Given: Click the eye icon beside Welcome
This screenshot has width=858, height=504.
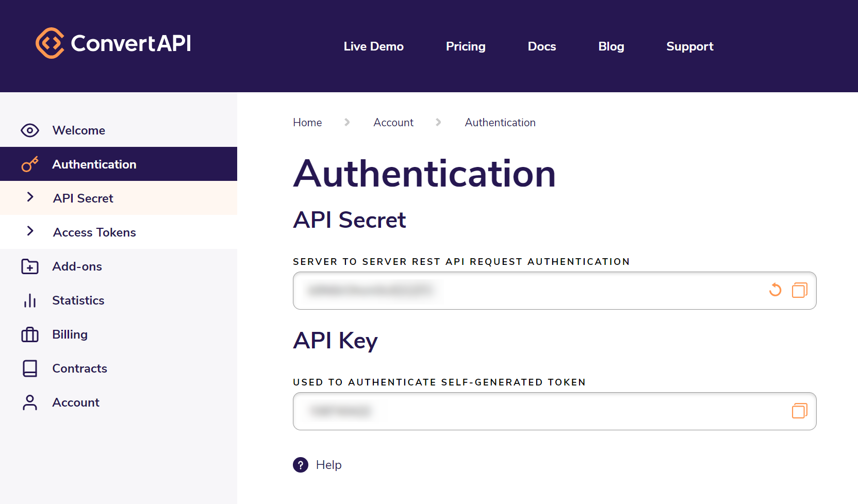Looking at the screenshot, I should click(x=30, y=130).
